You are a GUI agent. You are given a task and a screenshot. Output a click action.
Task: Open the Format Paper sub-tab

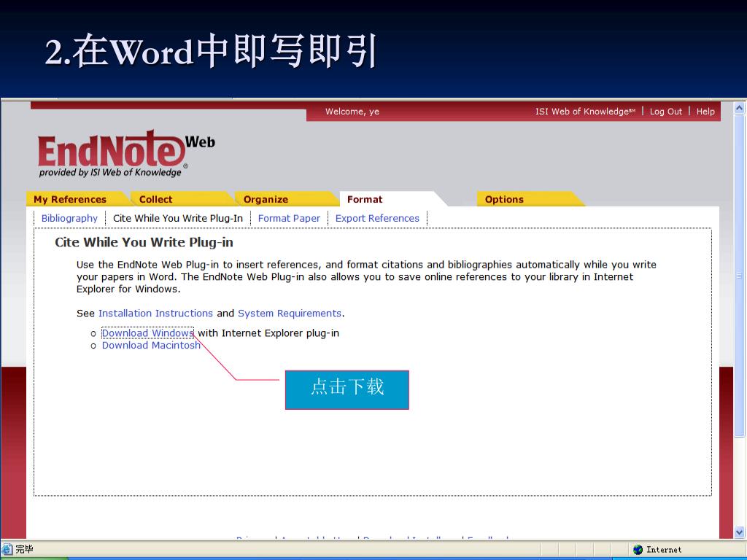[x=289, y=218]
